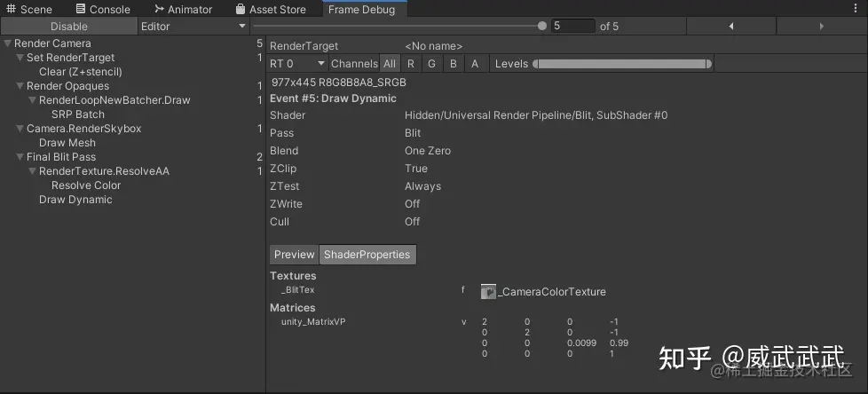Switch to the Console tab
Screen dimensions: 868x394
(x=103, y=9)
